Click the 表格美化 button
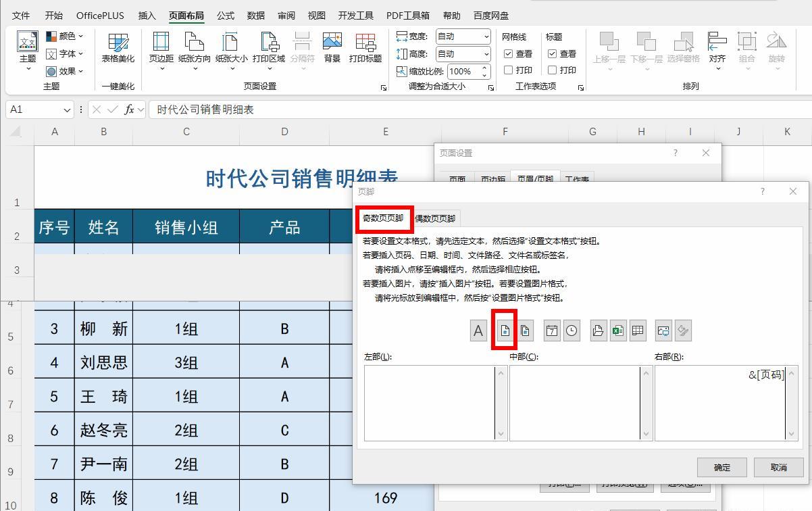This screenshot has width=812, height=511. (118, 48)
